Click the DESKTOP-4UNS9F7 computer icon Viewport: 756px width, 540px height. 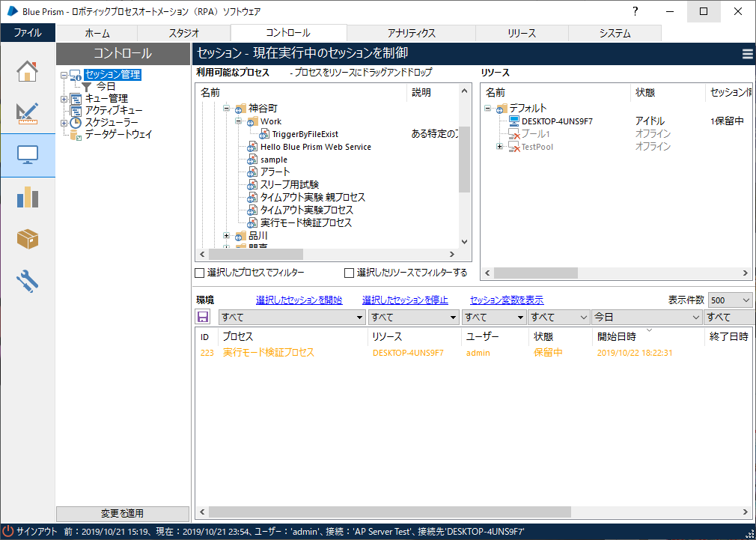point(514,121)
